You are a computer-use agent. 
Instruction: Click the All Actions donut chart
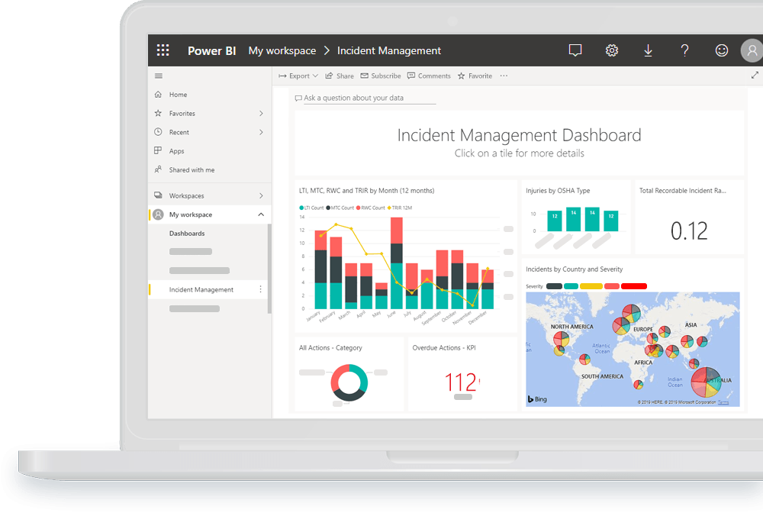click(x=349, y=382)
